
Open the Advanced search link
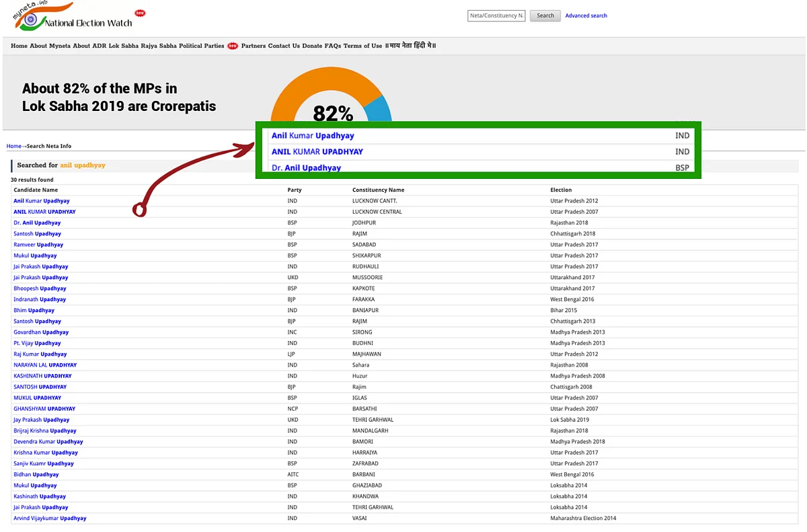coord(586,15)
